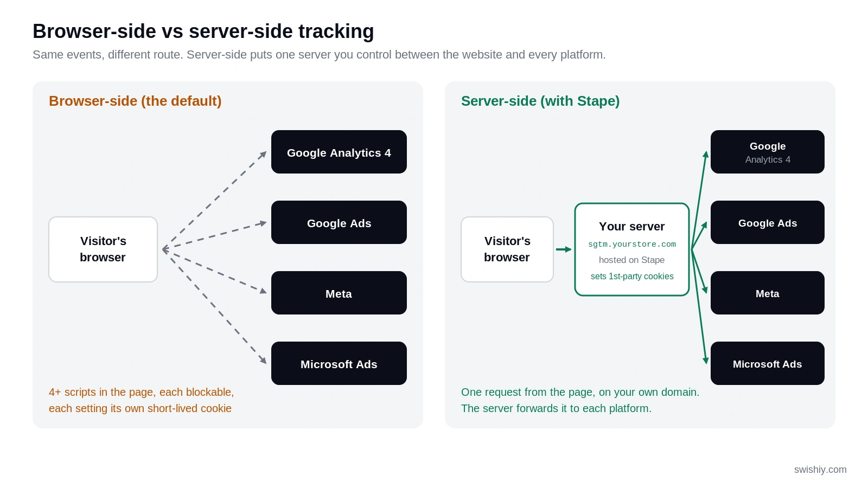Click Google Ads box in server-side panel
Viewport: 868px width, 488px height.
(768, 222)
